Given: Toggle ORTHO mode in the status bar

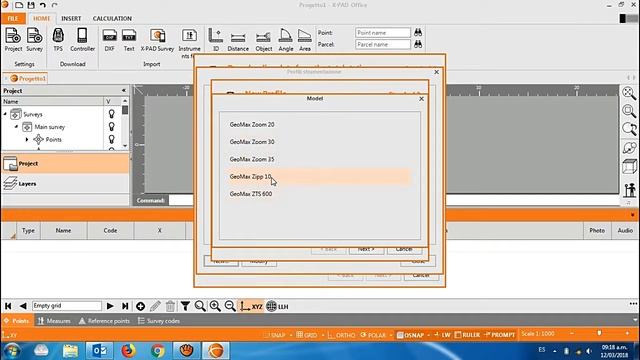Looking at the screenshot, I should tap(342, 335).
